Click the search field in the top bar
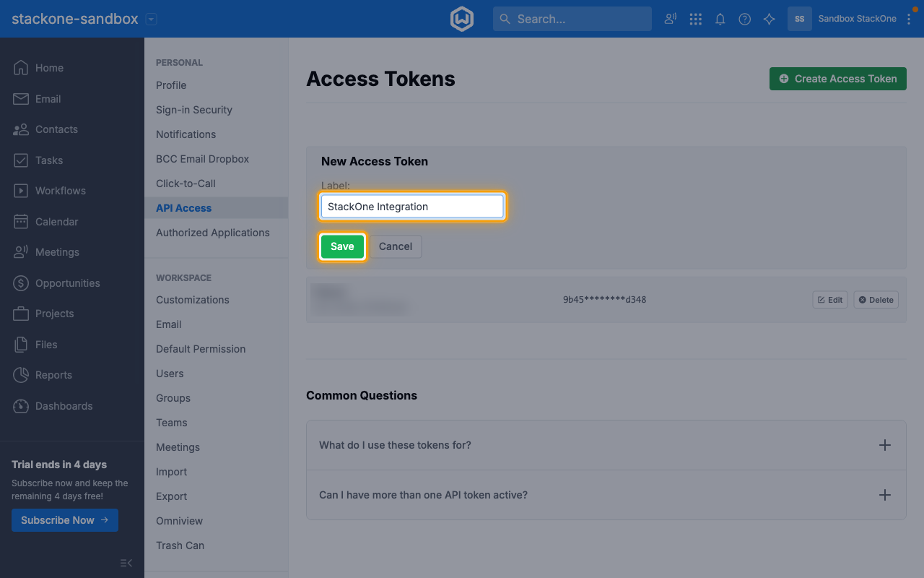The image size is (924, 578). (572, 19)
